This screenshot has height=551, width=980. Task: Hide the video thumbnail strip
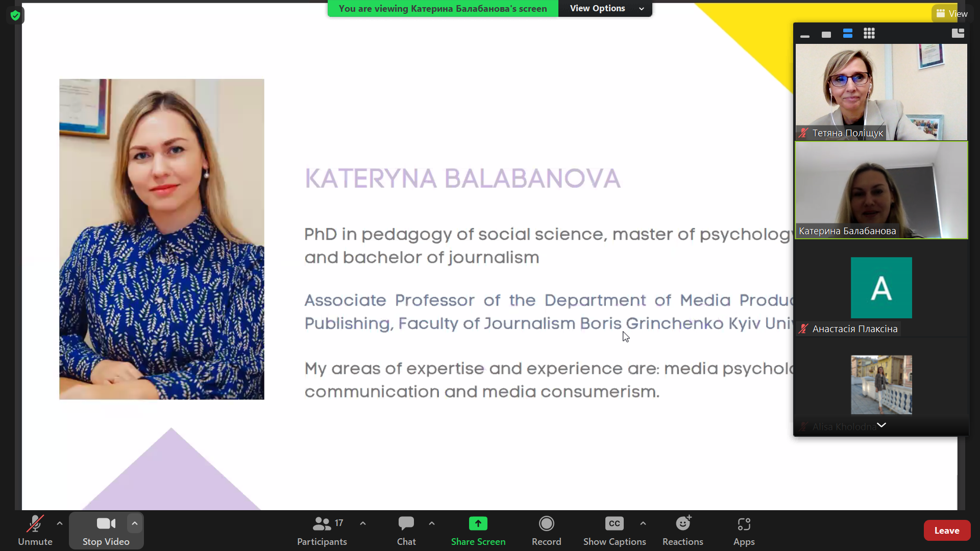point(805,35)
